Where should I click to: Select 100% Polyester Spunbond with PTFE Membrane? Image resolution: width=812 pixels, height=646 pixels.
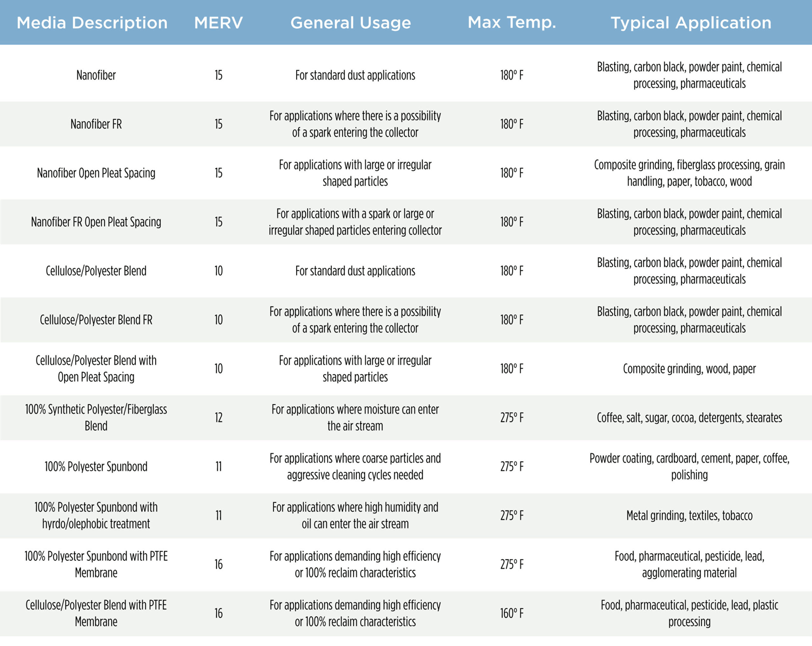click(x=96, y=564)
